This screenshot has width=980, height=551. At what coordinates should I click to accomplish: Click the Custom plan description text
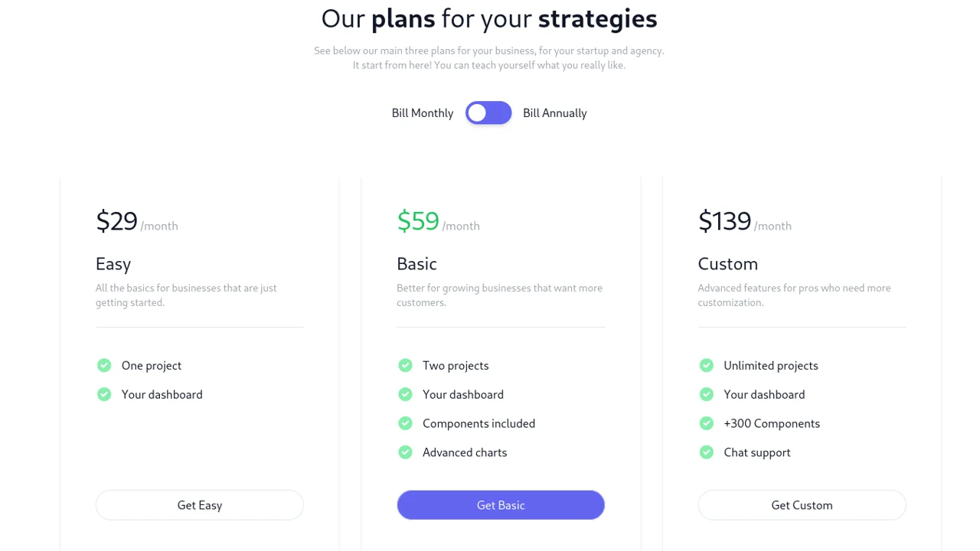(x=794, y=295)
